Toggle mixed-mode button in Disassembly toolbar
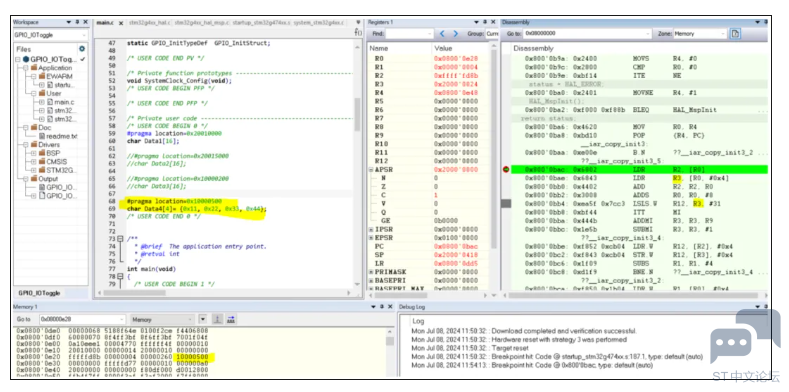 click(x=736, y=34)
